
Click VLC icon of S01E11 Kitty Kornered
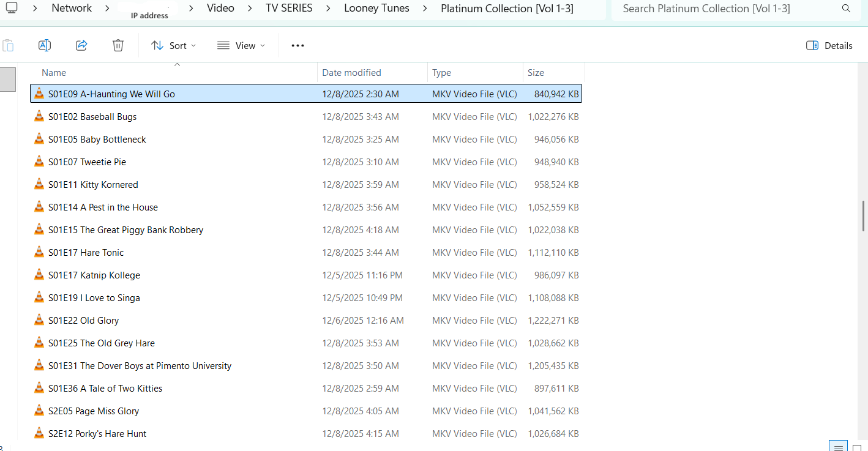(39, 184)
